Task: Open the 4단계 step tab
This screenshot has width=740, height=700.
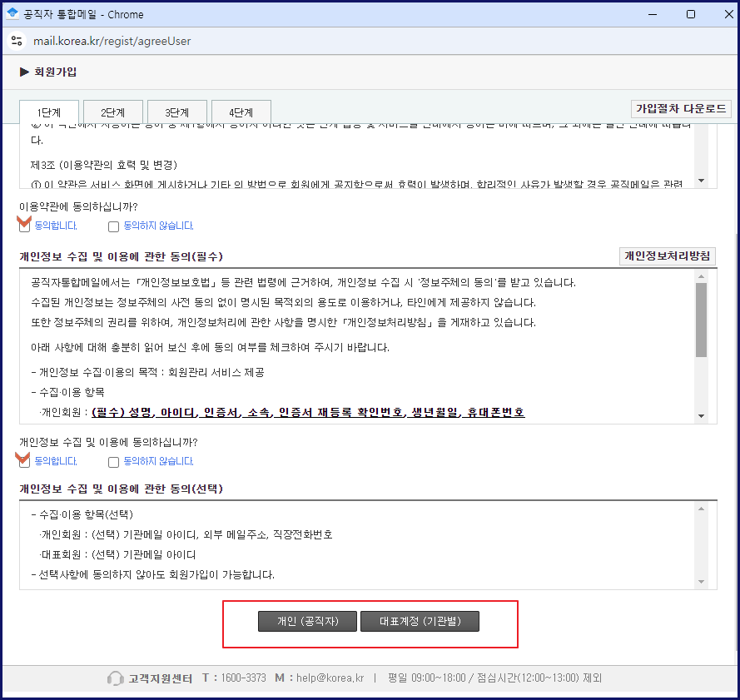Action: (x=241, y=111)
